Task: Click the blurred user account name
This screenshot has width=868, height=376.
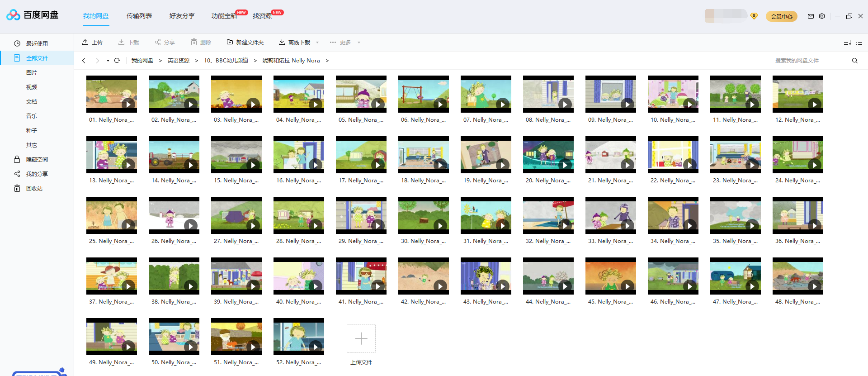Action: point(726,16)
